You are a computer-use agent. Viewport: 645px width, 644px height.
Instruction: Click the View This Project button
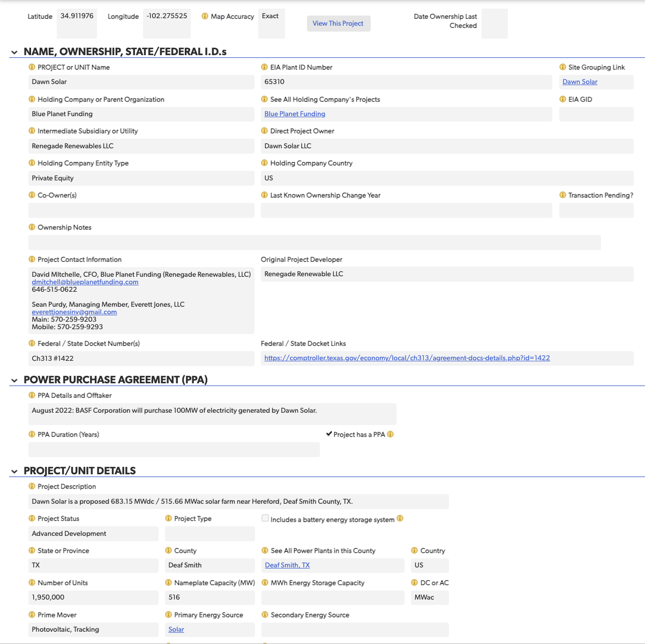339,24
